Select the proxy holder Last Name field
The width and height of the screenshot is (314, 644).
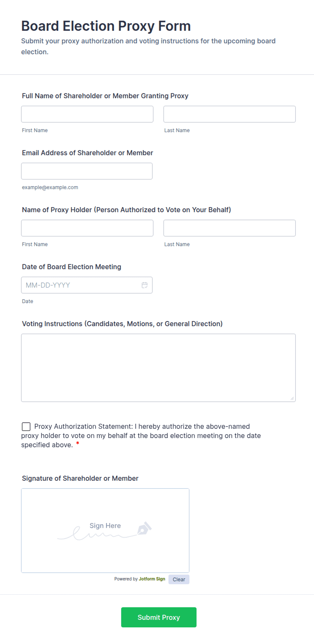click(x=230, y=228)
